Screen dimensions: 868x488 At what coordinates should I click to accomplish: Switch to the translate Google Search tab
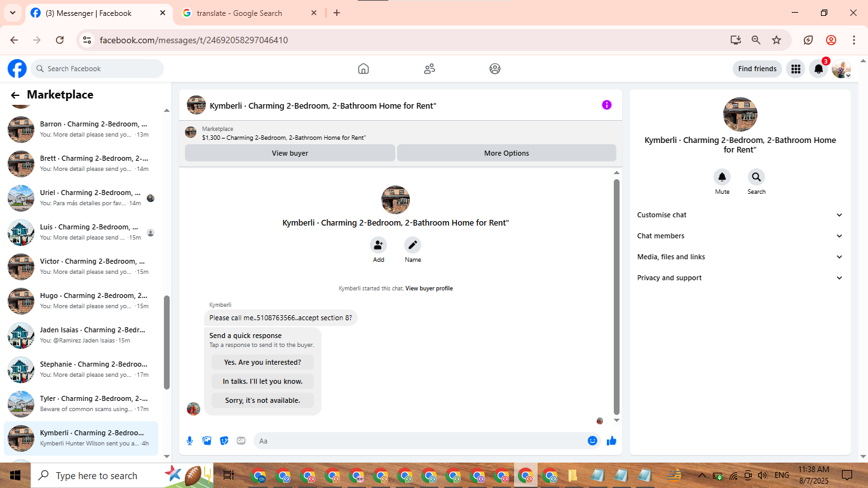click(x=248, y=13)
